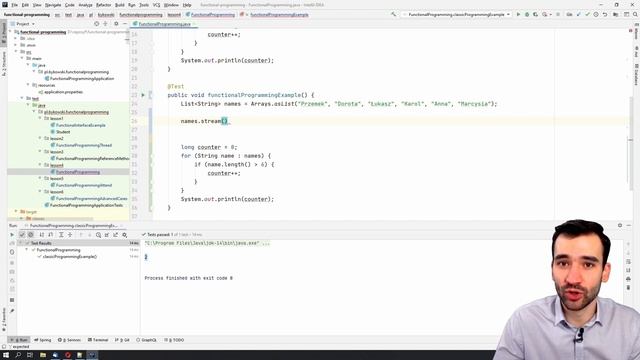Run with coverage from the top toolbar

tap(536, 14)
